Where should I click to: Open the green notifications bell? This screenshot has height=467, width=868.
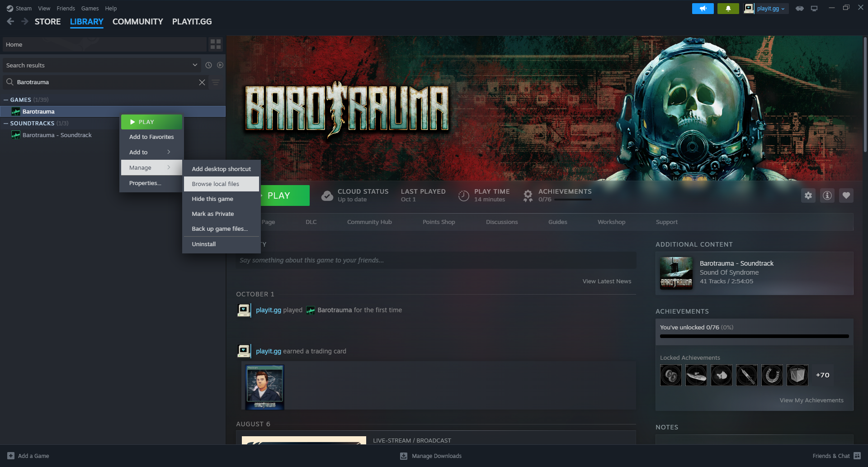point(728,9)
